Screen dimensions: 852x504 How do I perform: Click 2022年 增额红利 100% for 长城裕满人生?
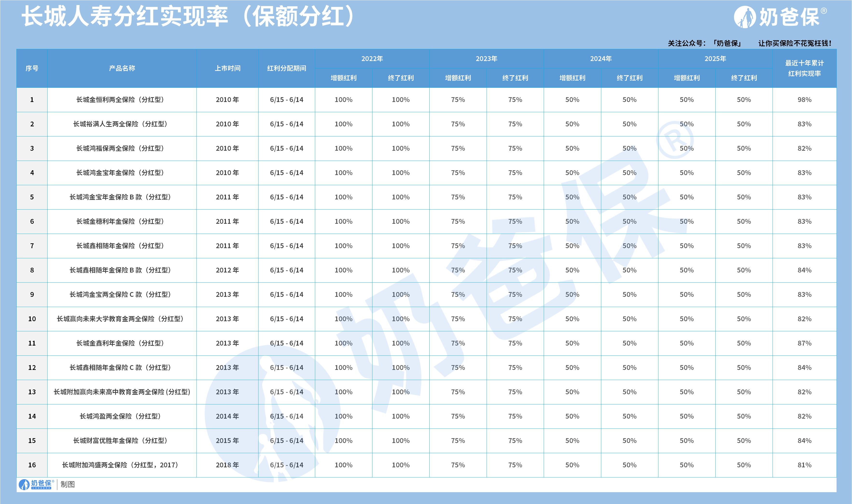(x=344, y=124)
